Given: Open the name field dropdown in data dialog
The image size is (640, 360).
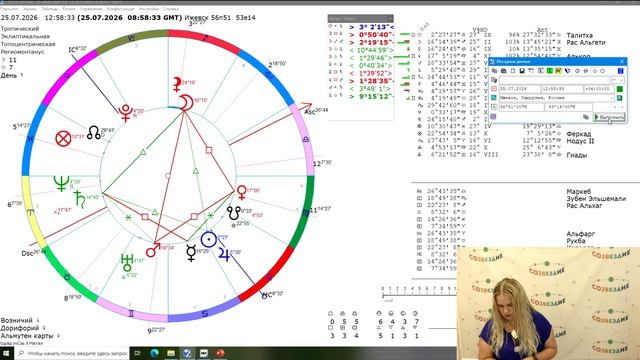Looking at the screenshot, I should pos(622,80).
